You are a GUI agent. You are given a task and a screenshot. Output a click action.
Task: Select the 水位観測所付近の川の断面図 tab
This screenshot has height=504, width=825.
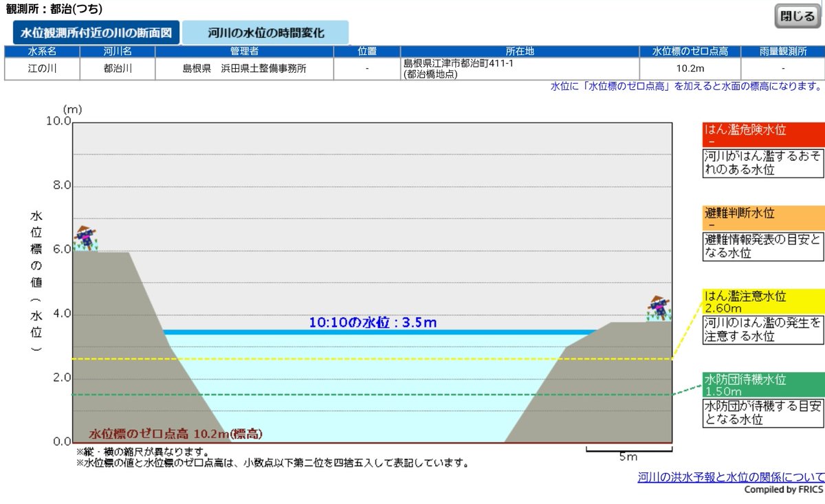pyautogui.click(x=96, y=32)
